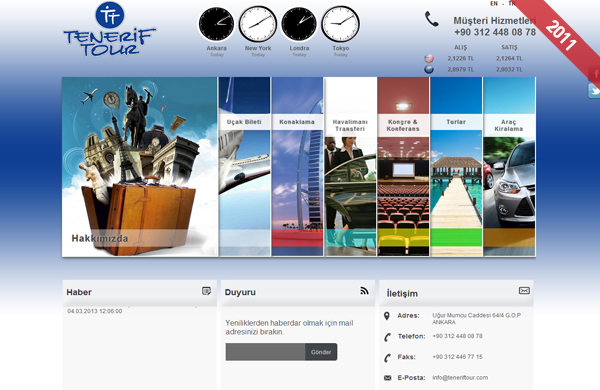Screen dimensions: 600x390
Task: Open the Konaklama panel
Action: coord(297,166)
